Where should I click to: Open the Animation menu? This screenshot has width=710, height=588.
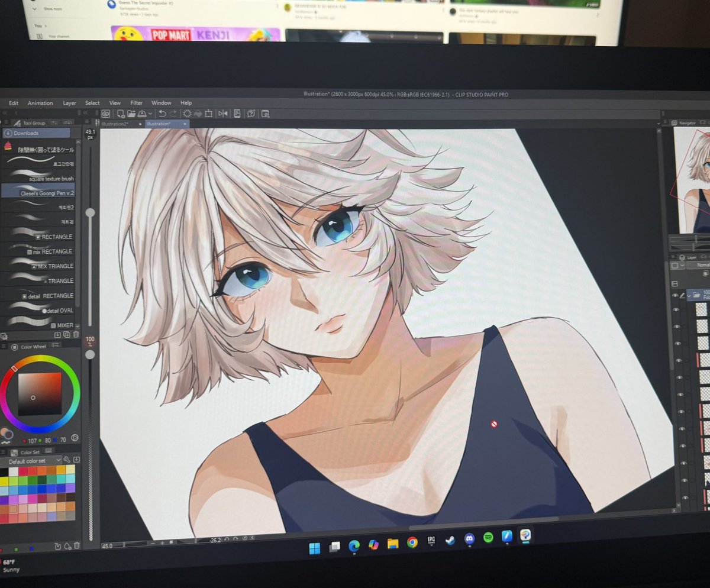click(x=40, y=103)
